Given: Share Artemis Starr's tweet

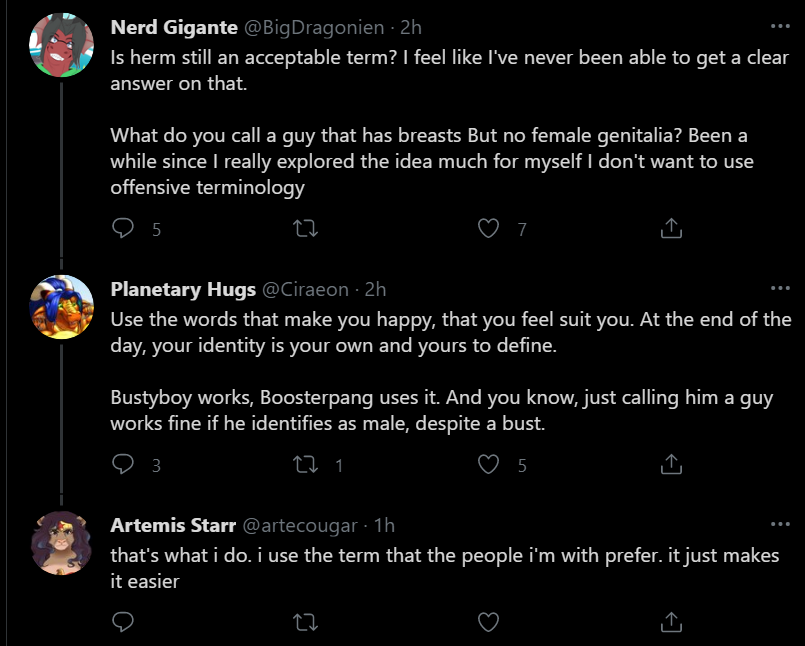Looking at the screenshot, I should tap(671, 622).
